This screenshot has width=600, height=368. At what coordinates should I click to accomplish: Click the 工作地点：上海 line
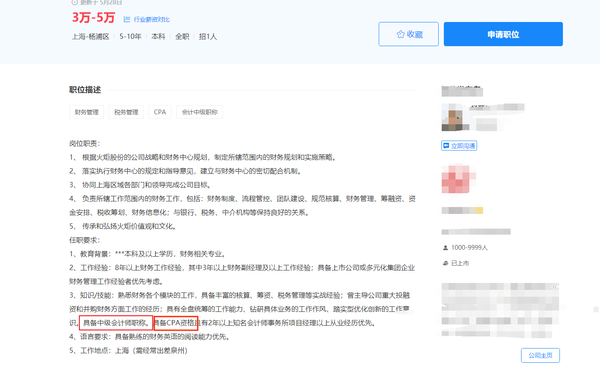(x=129, y=351)
